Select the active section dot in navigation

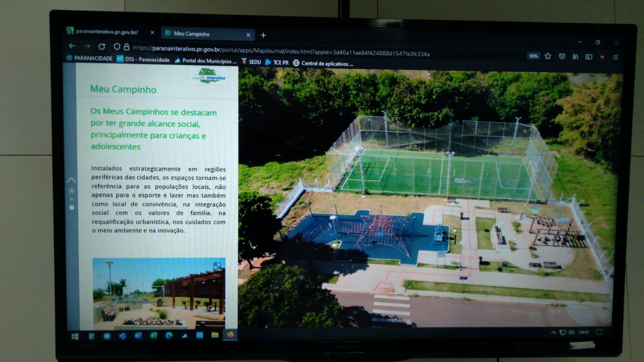click(x=72, y=208)
